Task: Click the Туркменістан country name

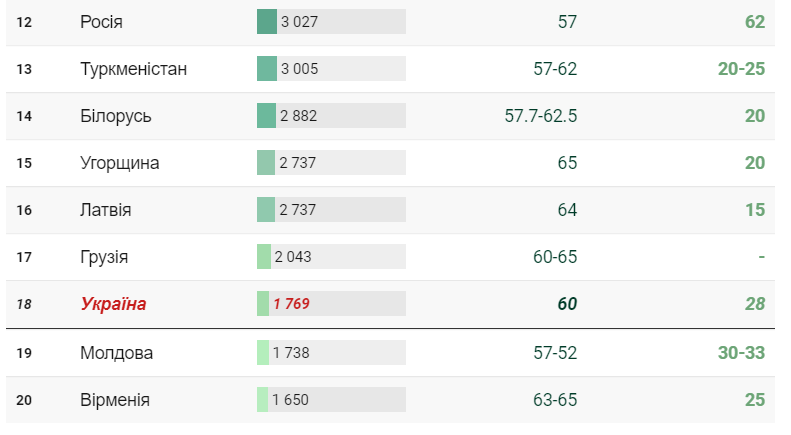Action: point(133,69)
